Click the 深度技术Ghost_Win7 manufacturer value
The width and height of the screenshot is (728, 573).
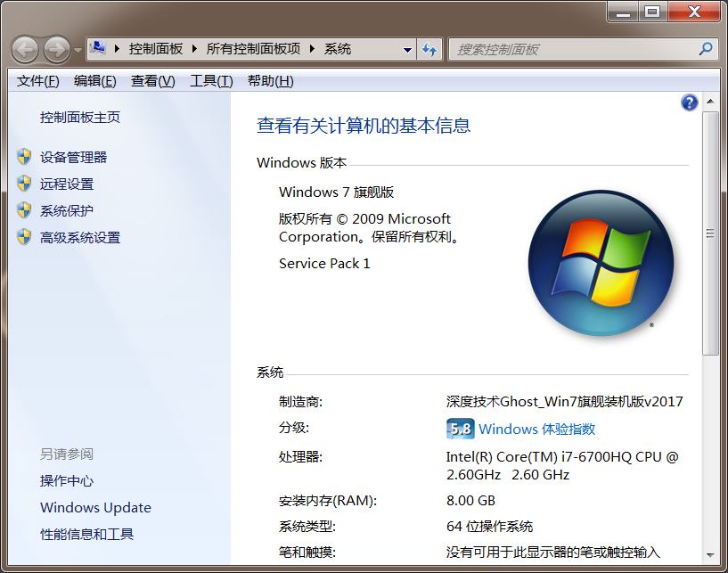tap(565, 401)
